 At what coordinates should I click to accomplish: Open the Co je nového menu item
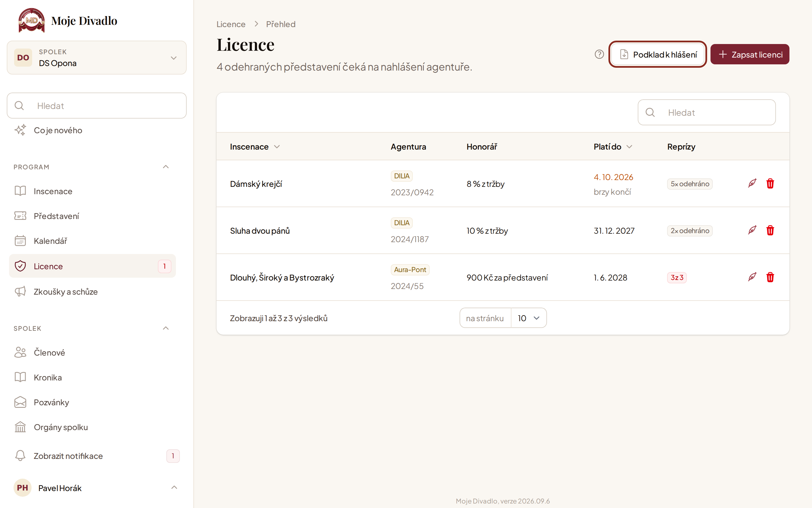coord(92,130)
